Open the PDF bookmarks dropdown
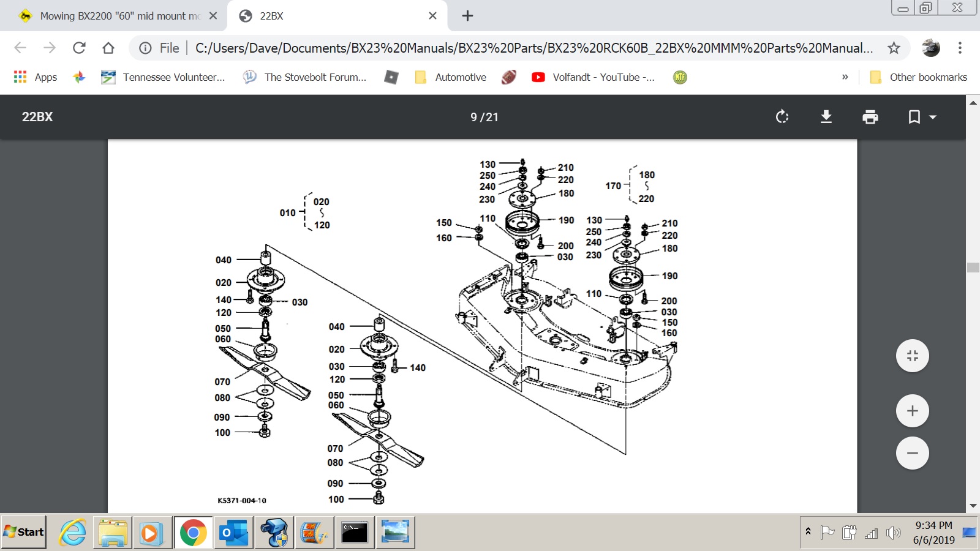980x551 pixels. [921, 117]
